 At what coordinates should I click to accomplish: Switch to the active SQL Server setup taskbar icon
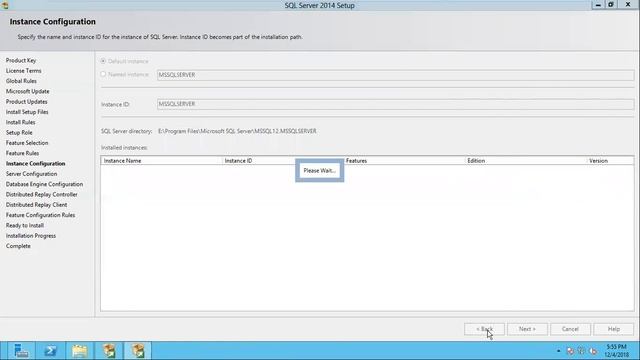pos(138,351)
